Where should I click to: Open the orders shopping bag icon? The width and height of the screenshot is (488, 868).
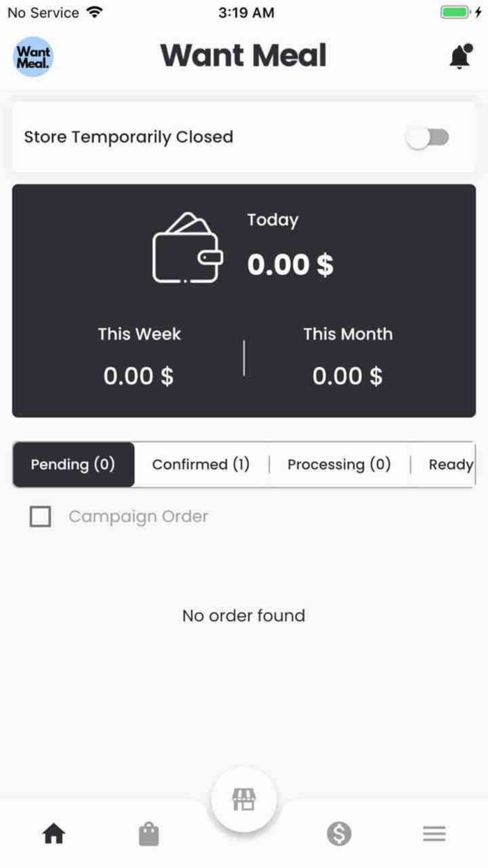(148, 833)
